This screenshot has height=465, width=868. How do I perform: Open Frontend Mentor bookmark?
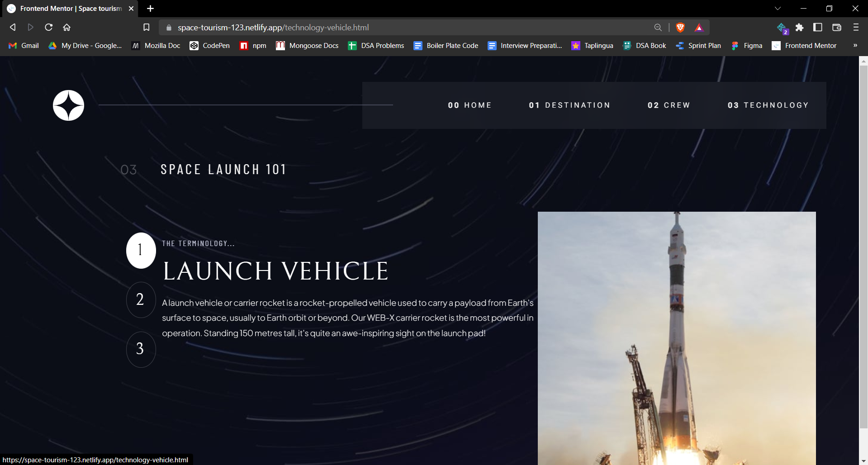804,46
